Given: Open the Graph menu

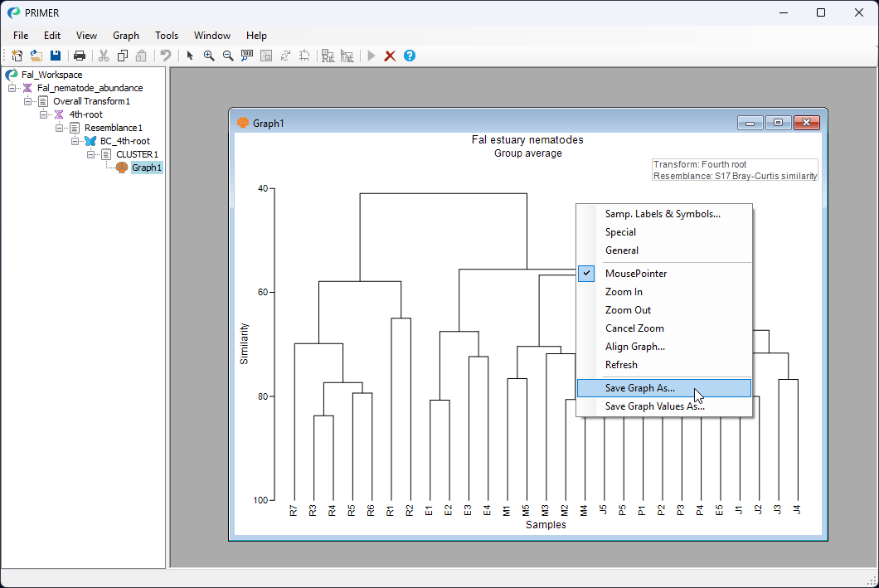Looking at the screenshot, I should (125, 35).
